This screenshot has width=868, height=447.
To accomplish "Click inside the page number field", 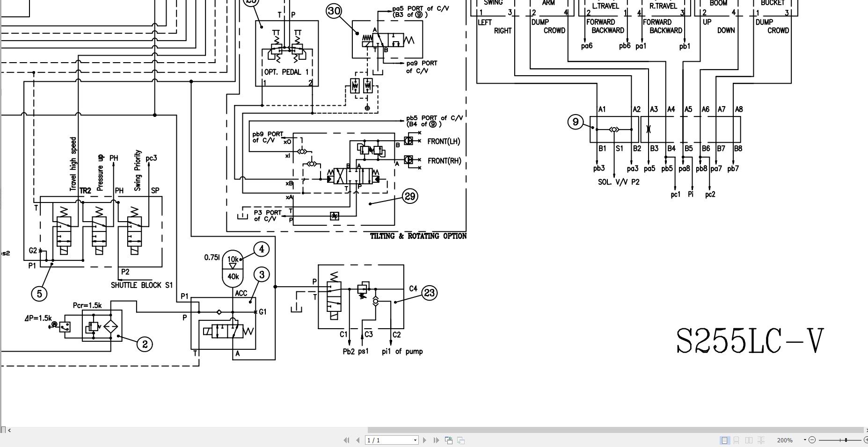I will (384, 440).
